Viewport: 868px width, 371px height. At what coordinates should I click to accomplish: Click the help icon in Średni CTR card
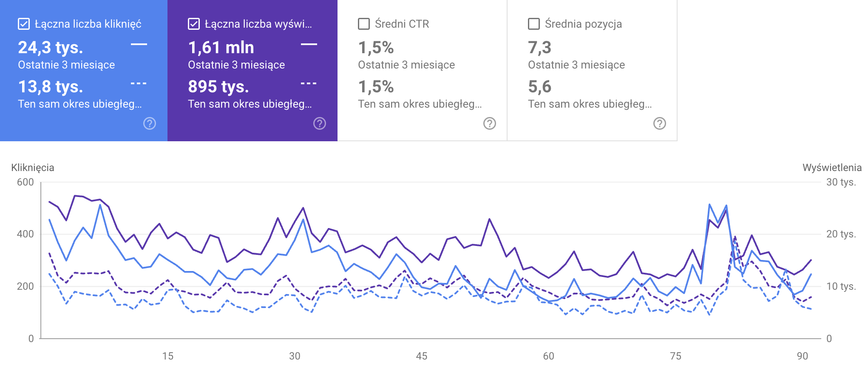(490, 123)
